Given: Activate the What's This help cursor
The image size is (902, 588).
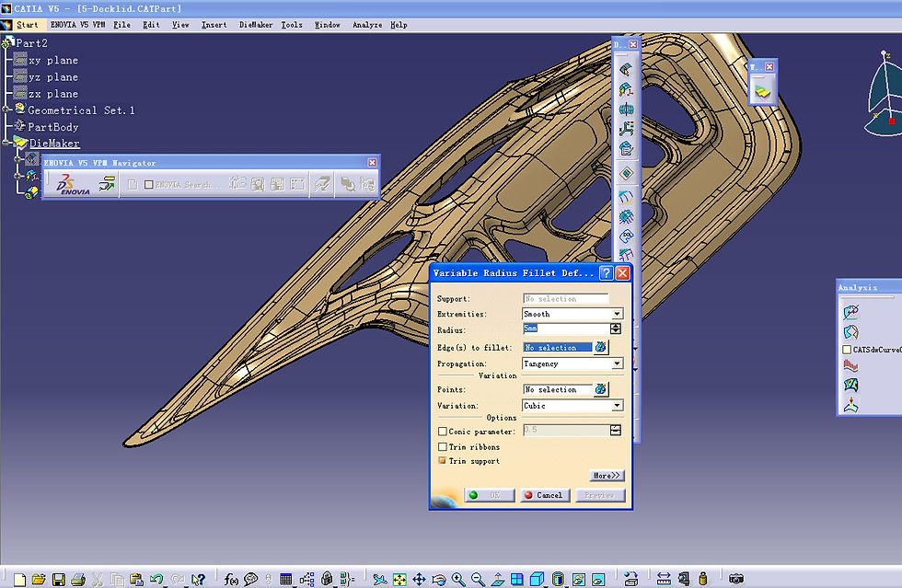Looking at the screenshot, I should [x=198, y=579].
